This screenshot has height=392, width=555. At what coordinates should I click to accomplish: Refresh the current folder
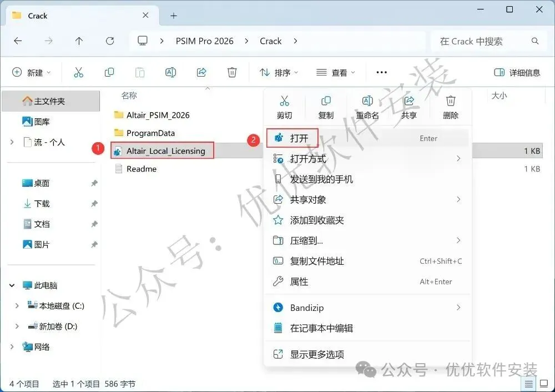[110, 41]
